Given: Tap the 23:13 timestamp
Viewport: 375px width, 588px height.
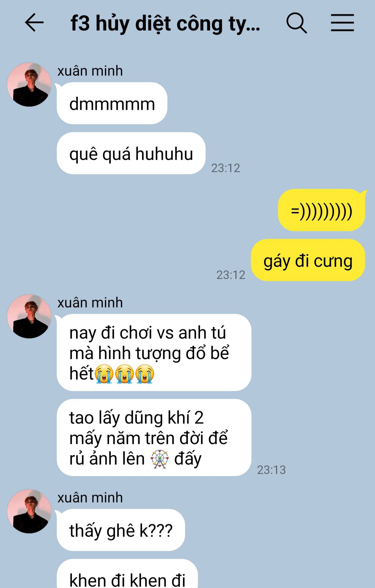Looking at the screenshot, I should [x=271, y=470].
